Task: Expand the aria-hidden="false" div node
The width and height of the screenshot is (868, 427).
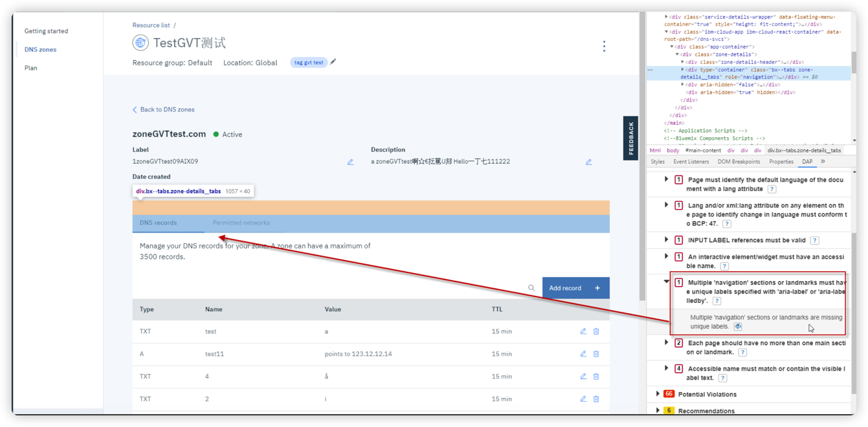Action: [682, 85]
